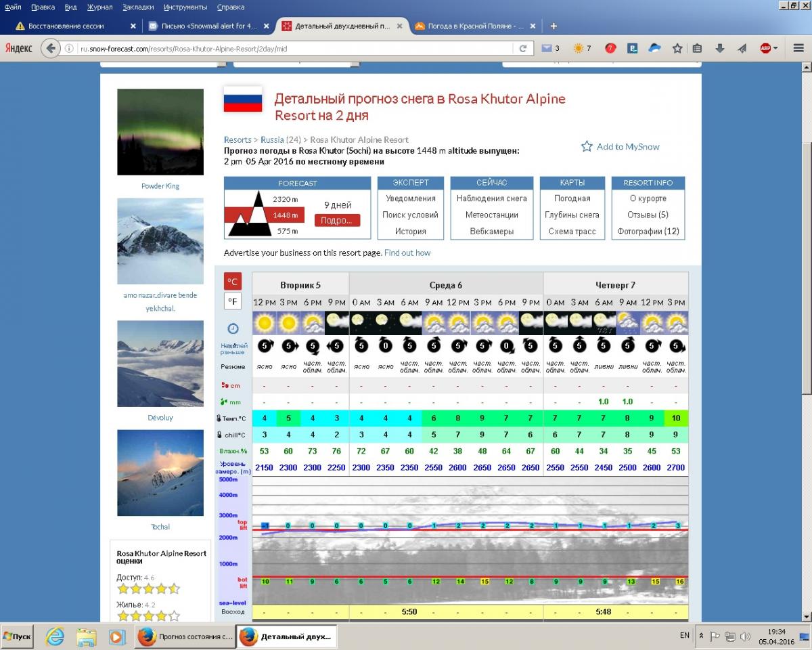Click the blue cloud disk icon

655,48
